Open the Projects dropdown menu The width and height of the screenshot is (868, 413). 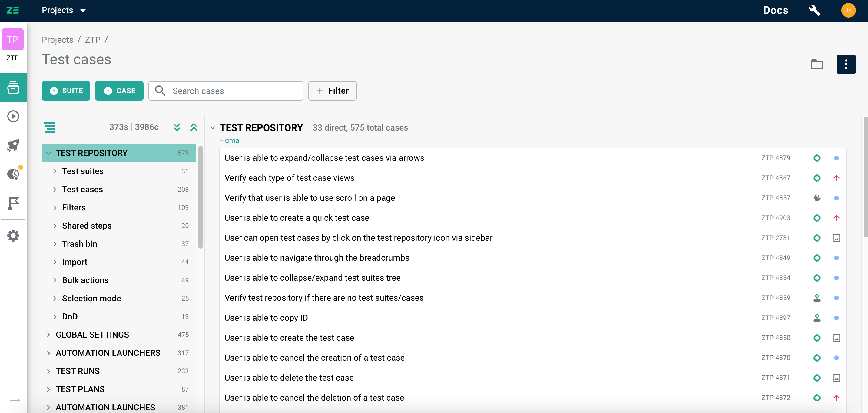pos(64,10)
